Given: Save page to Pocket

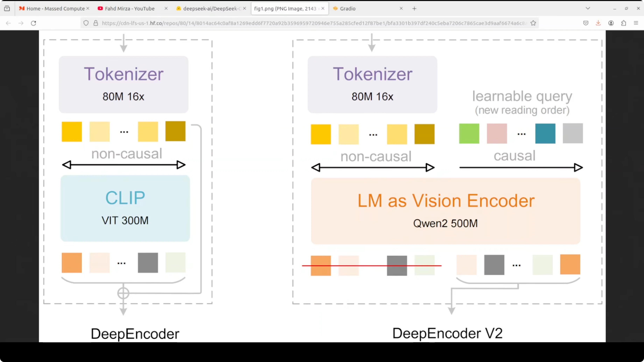Looking at the screenshot, I should (586, 23).
